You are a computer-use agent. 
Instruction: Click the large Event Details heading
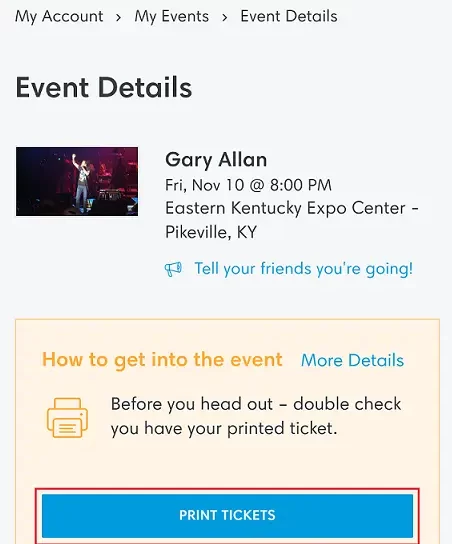click(104, 87)
